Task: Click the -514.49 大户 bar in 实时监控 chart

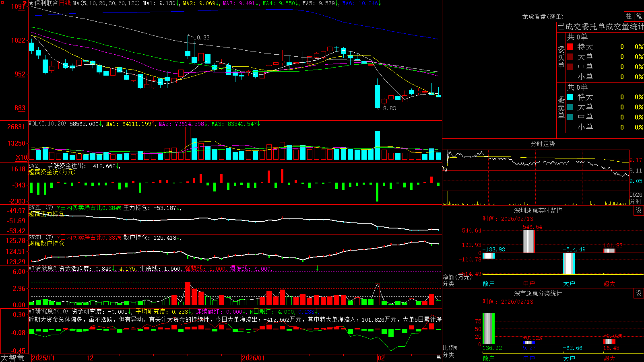Action: coord(569,263)
